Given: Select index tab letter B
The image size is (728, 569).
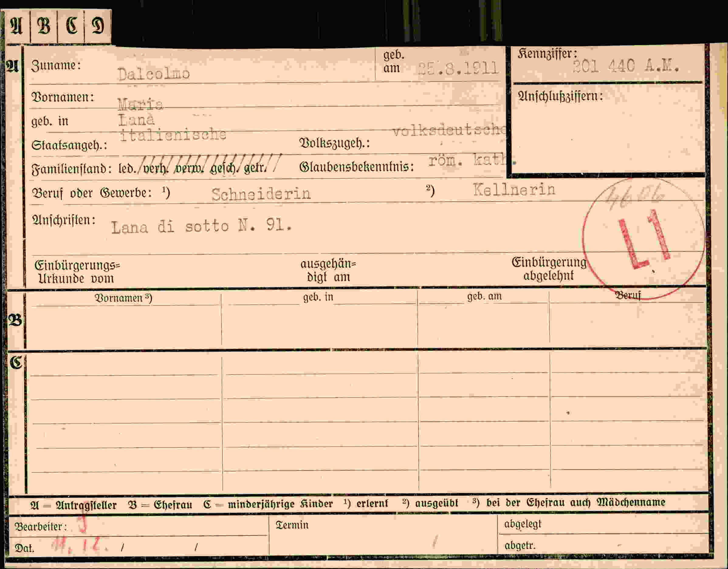Looking at the screenshot, I should click(x=44, y=26).
